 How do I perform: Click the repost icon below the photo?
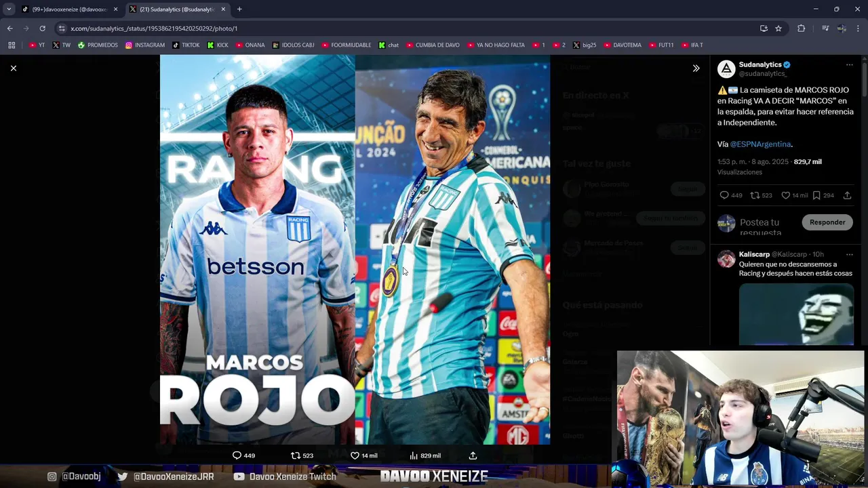(x=295, y=455)
